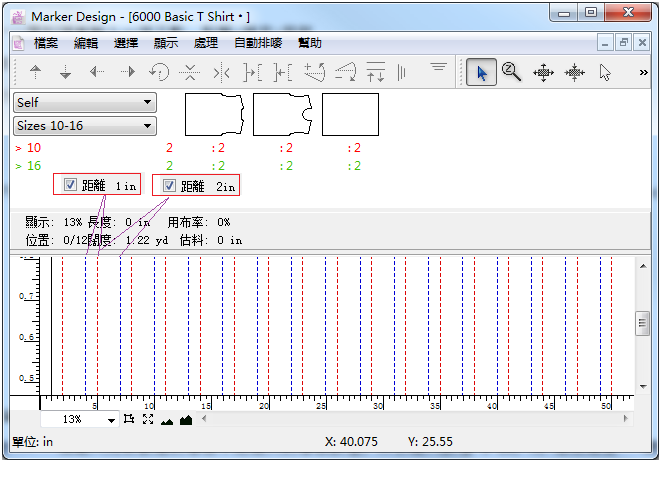Click the crosshair arrows tool
This screenshot has height=490, width=662.
(x=574, y=73)
